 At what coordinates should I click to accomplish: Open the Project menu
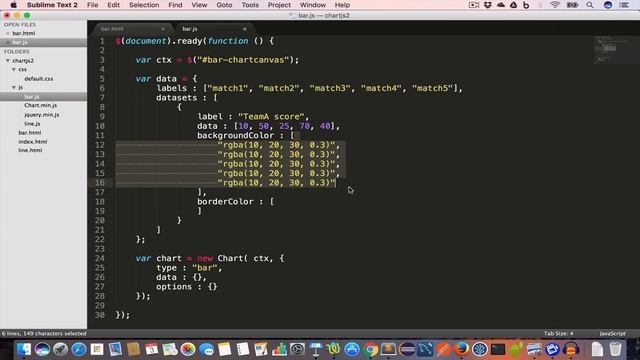[279, 5]
